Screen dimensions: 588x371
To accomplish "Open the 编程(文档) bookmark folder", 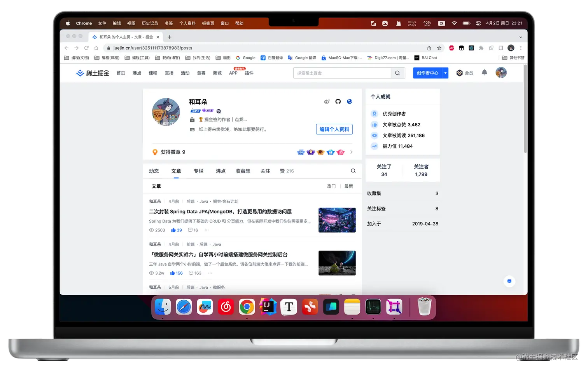I will [x=77, y=58].
